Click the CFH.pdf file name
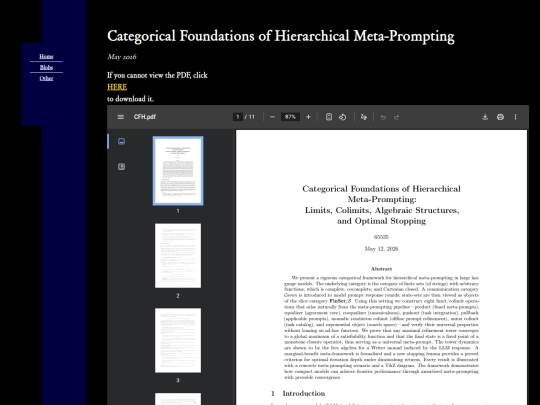Viewport: 540px width, 405px height. coord(145,117)
